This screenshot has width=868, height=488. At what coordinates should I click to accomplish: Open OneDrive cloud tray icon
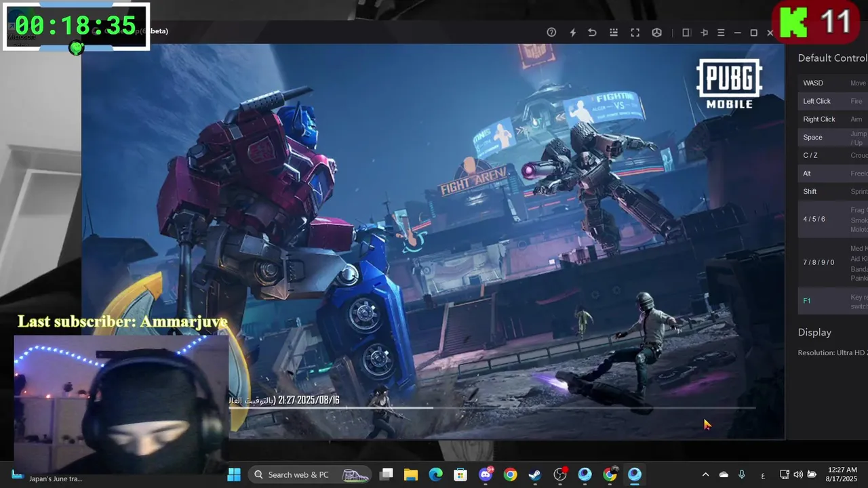[724, 474]
